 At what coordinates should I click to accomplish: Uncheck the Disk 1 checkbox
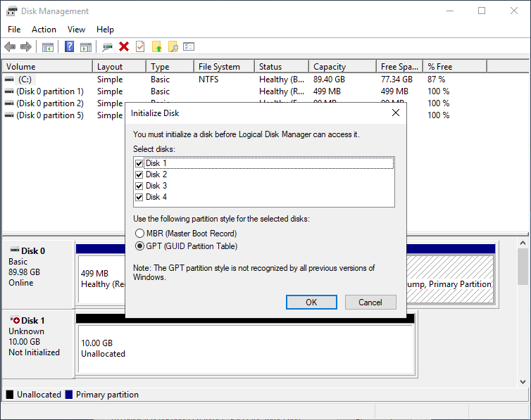click(139, 163)
